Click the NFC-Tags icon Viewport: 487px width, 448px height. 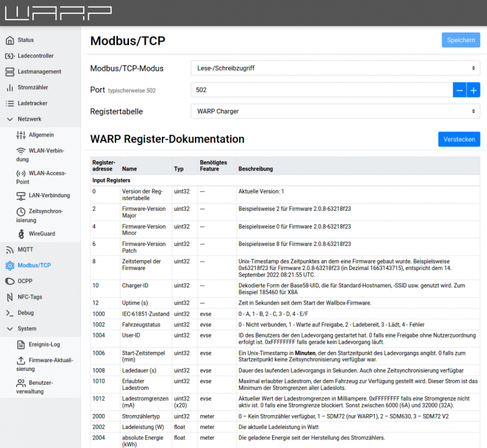click(10, 297)
